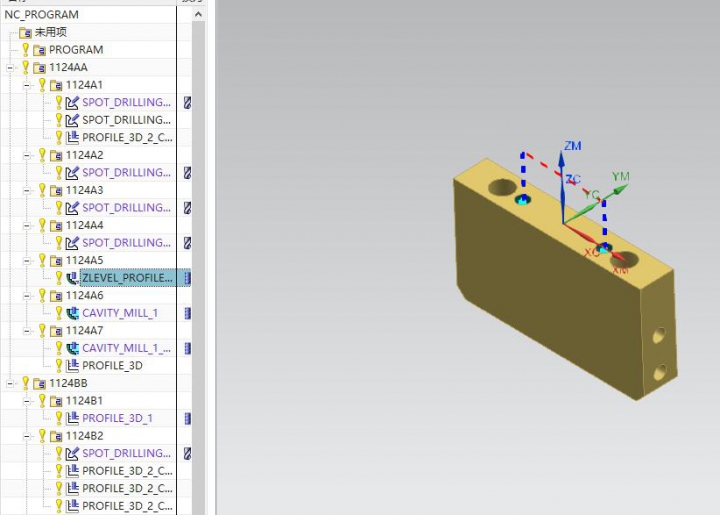Collapse the 1124A1 group node

(x=27, y=85)
